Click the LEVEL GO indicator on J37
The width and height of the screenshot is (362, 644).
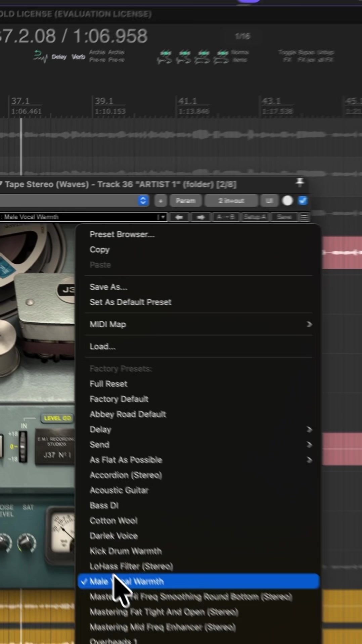coord(57,418)
